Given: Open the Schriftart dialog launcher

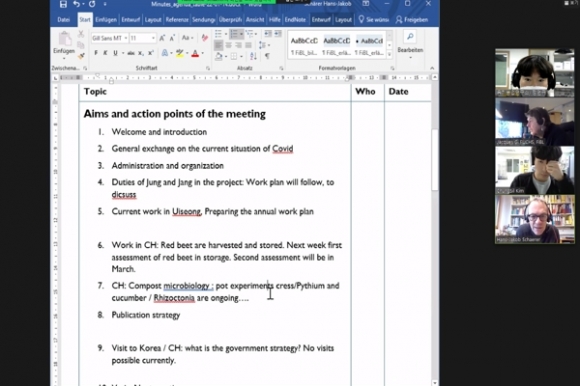Looking at the screenshot, I should coord(208,68).
